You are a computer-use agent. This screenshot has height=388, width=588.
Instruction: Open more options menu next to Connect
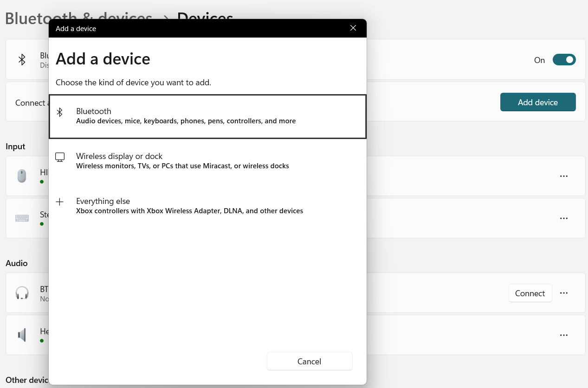(x=564, y=293)
